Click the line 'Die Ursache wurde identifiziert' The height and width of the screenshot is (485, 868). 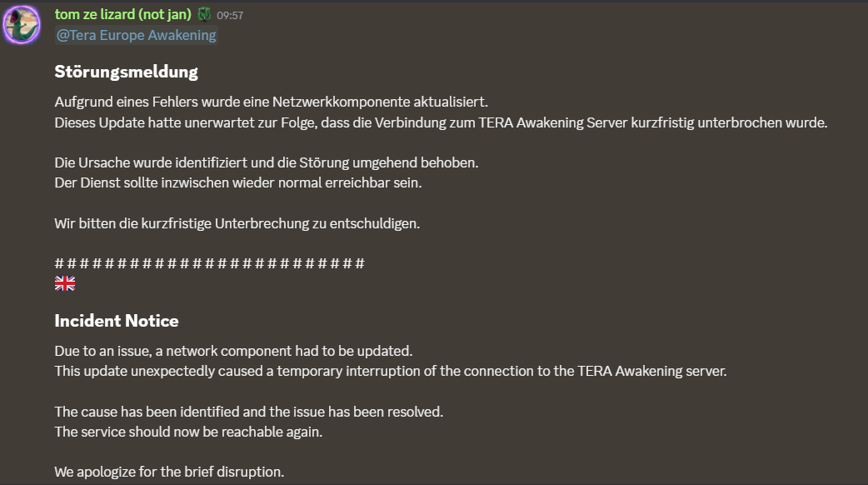click(x=267, y=162)
